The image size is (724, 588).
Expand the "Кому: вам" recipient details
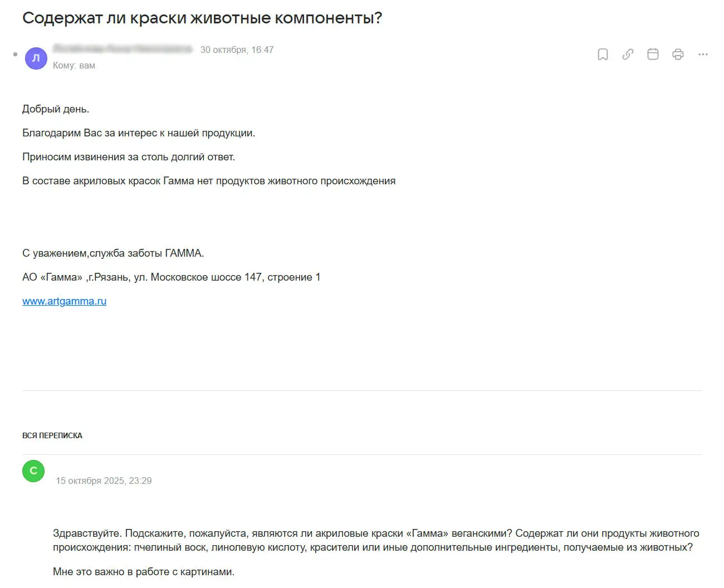click(x=74, y=66)
